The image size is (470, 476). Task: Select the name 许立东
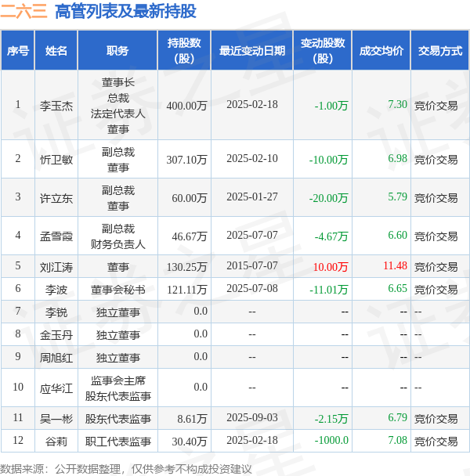pos(56,198)
